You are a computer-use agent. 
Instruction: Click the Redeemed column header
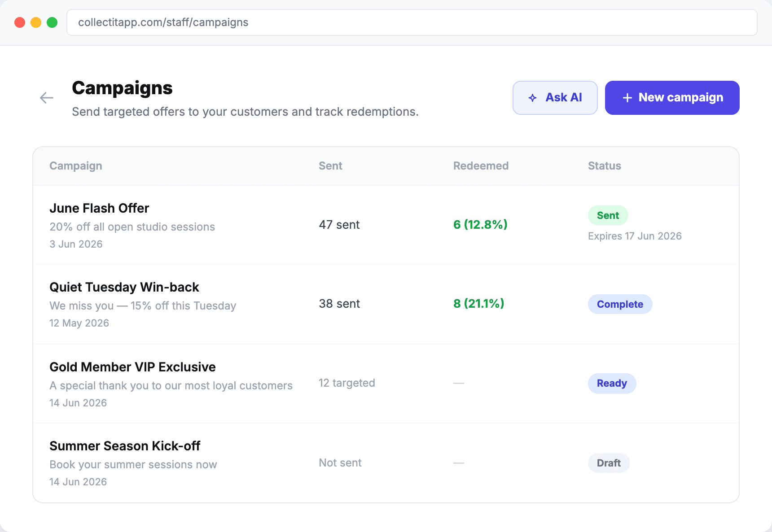(481, 166)
